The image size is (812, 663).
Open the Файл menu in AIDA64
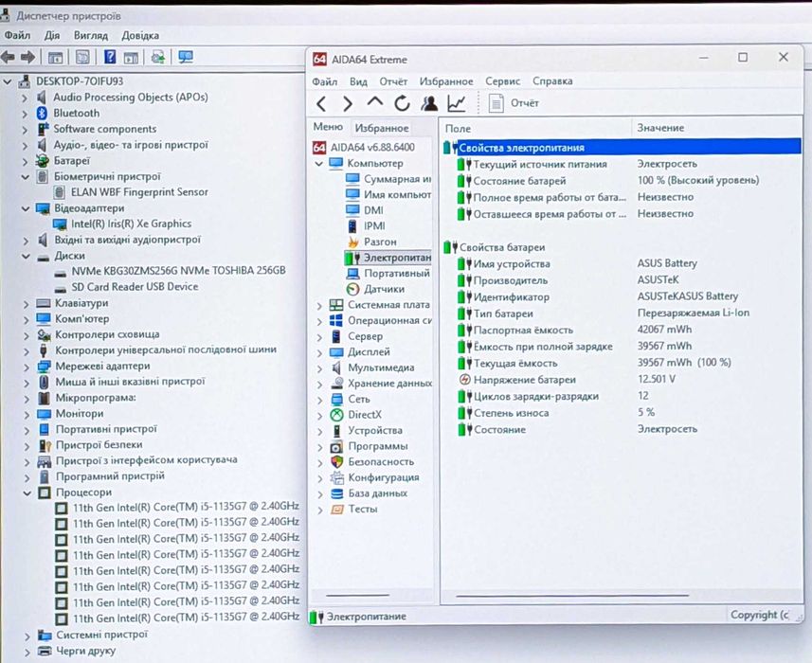point(325,81)
